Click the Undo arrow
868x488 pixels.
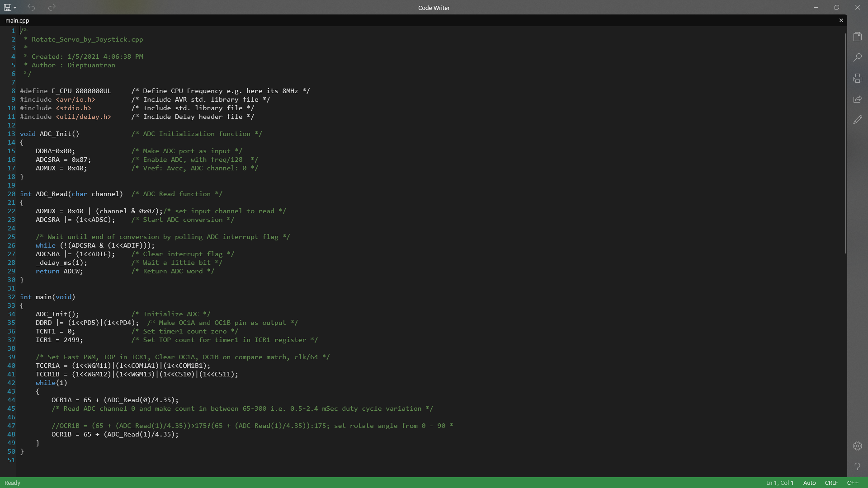31,7
